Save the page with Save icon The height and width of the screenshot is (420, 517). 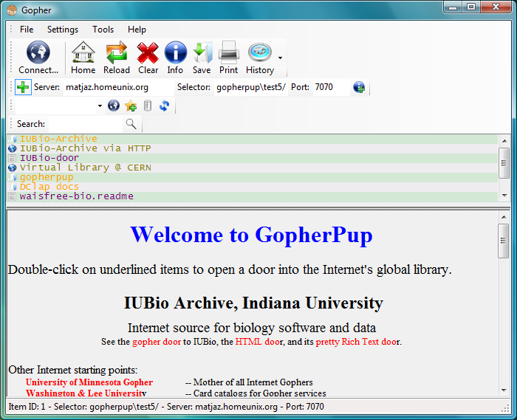tap(202, 53)
